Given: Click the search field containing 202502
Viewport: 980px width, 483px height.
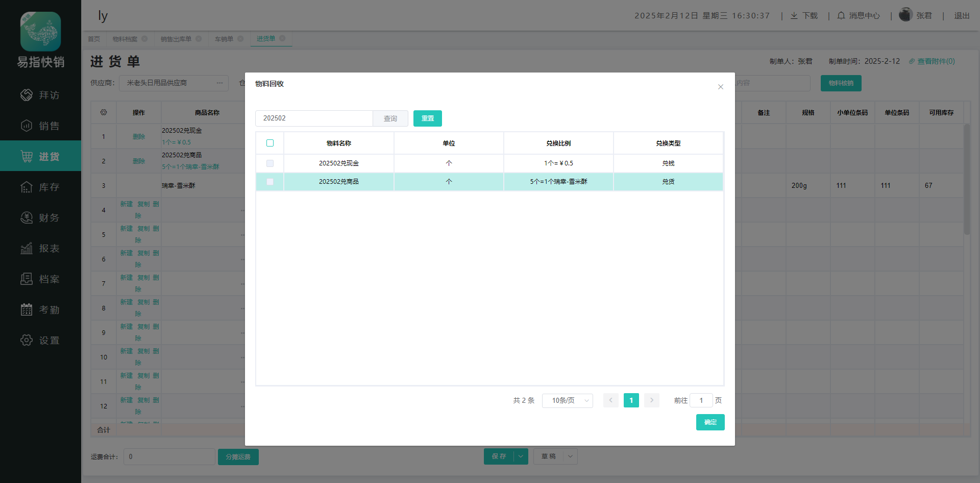Looking at the screenshot, I should pyautogui.click(x=314, y=118).
